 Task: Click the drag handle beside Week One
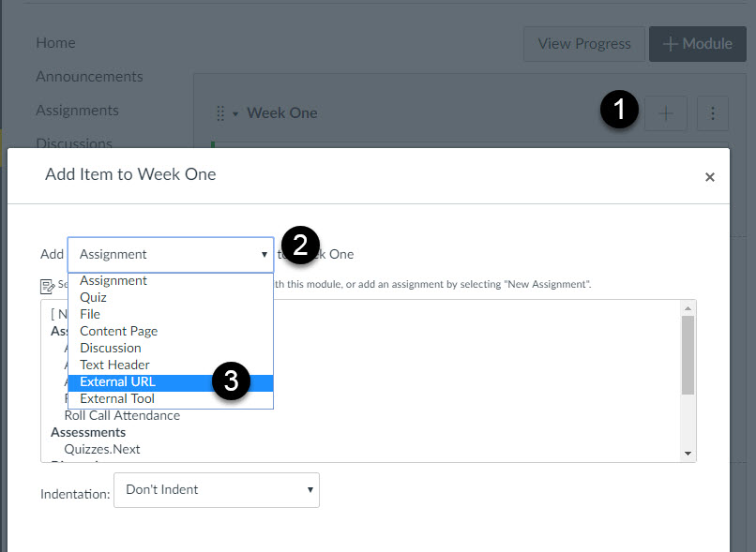pyautogui.click(x=221, y=112)
